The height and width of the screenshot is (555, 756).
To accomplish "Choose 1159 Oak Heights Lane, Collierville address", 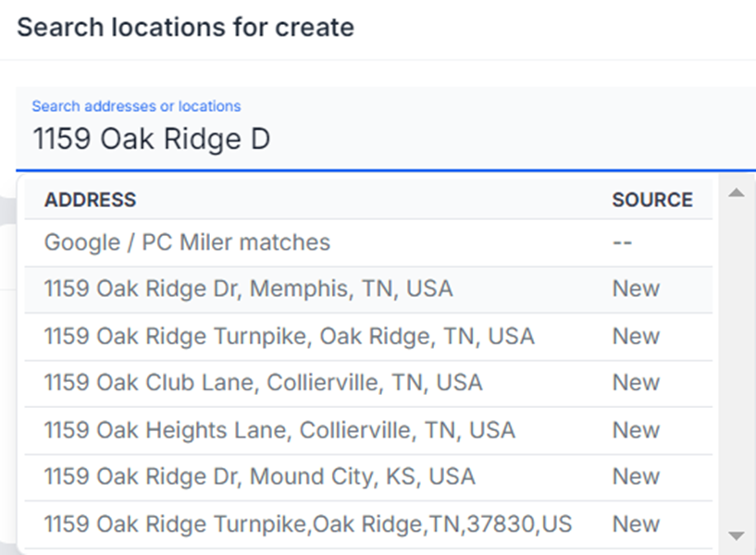I will click(x=279, y=430).
